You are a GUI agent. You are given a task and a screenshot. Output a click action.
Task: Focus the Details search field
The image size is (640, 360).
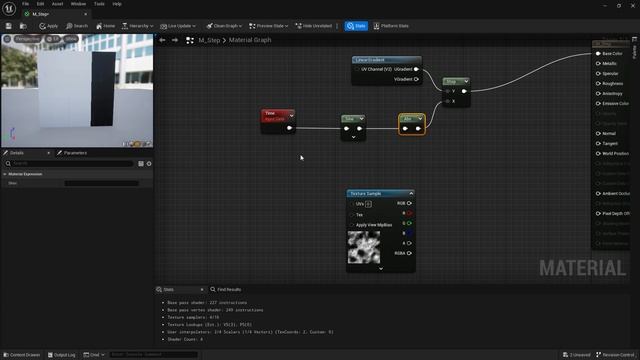[x=69, y=163]
